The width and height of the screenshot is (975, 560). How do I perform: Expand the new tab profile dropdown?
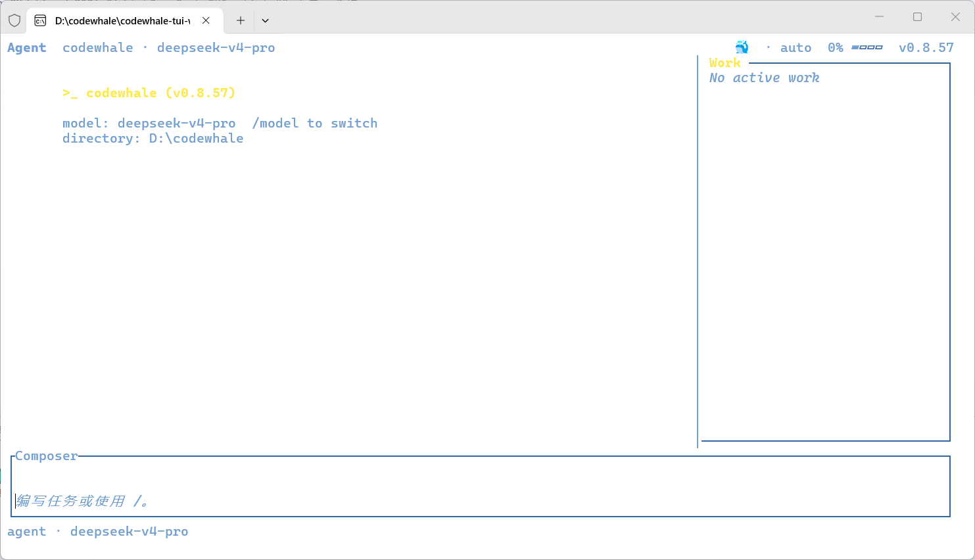point(265,20)
